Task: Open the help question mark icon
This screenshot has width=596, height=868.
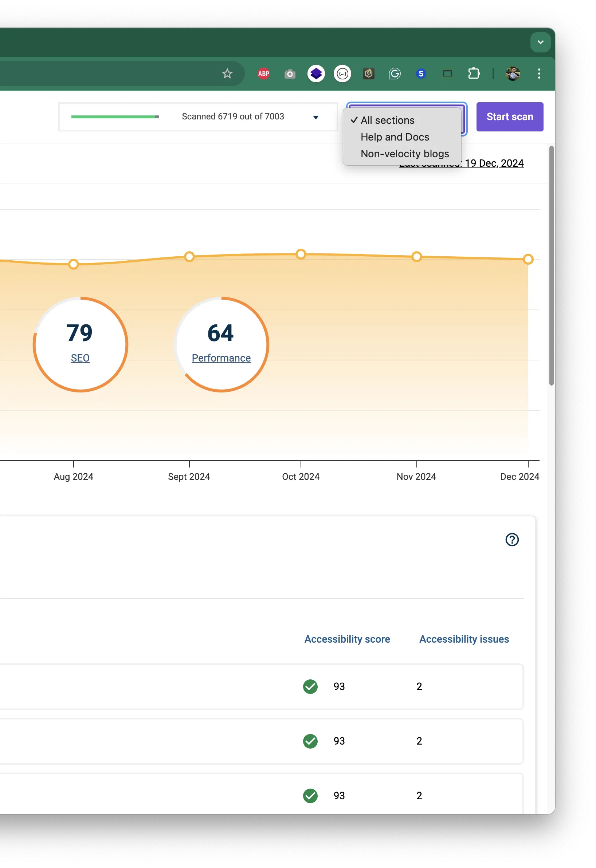Action: click(x=512, y=540)
